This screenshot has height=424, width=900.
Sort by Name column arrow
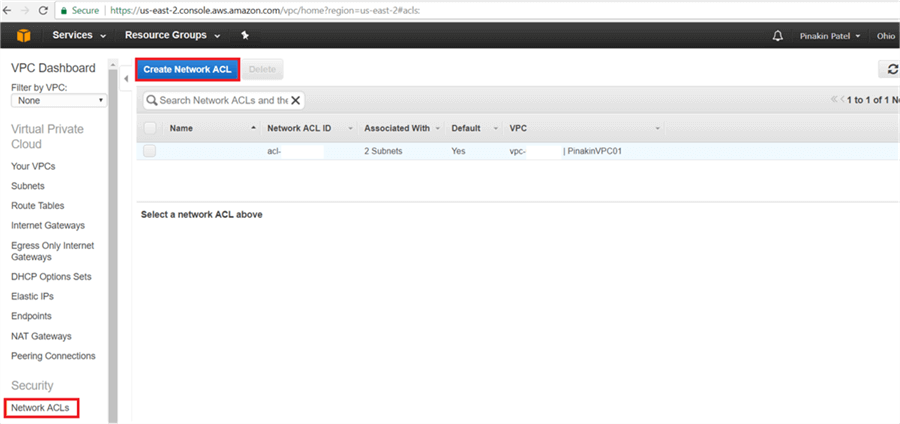tap(254, 129)
